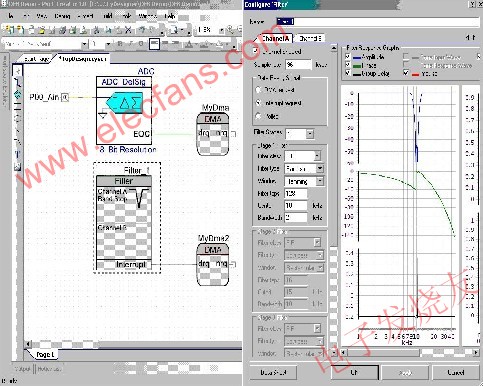Select the MyDma DMA component block
The width and height of the screenshot is (483, 386).
click(x=213, y=134)
